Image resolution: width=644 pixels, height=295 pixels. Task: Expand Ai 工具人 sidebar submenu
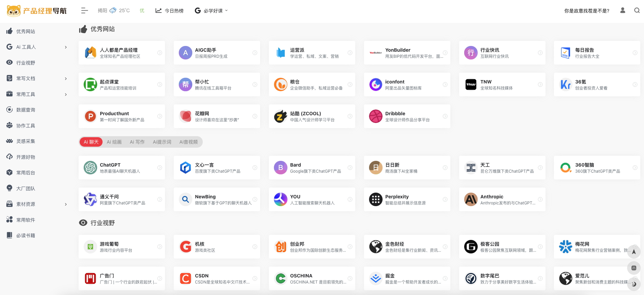point(66,47)
